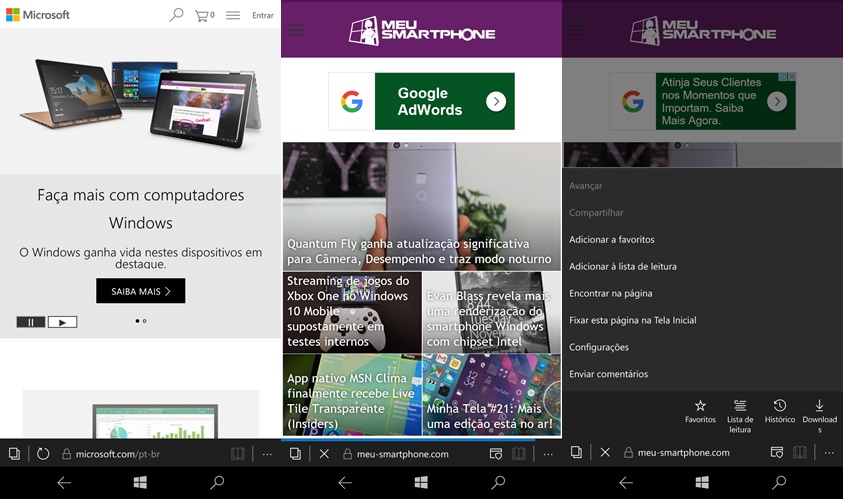This screenshot has height=499, width=843.
Task: Refresh the microsoft.com page
Action: coord(43,454)
